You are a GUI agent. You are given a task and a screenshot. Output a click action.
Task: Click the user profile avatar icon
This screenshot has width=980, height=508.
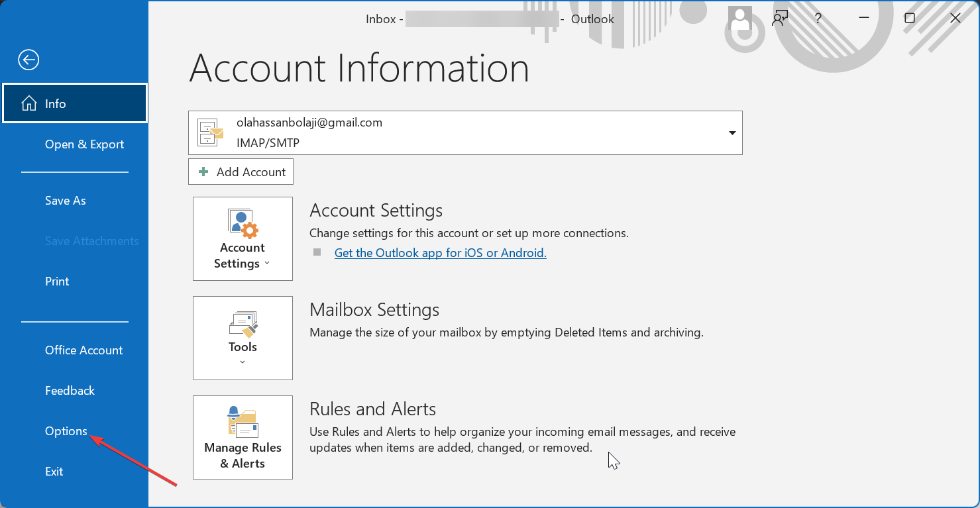click(x=739, y=19)
